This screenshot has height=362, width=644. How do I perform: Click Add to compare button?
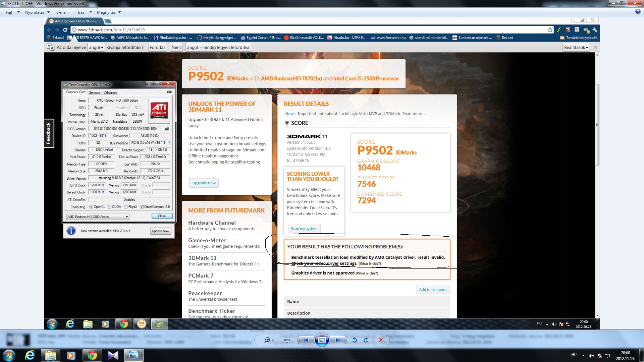432,290
